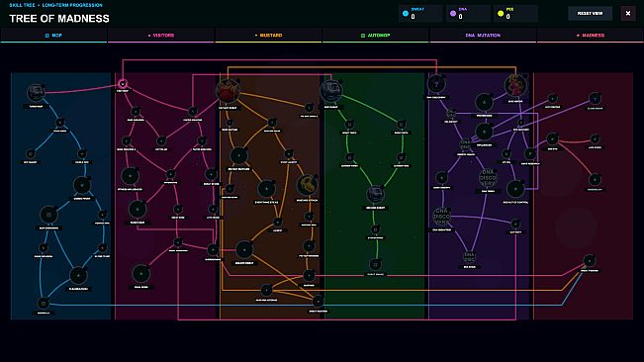Select the golden Mustard Kitchen node
Image resolution: width=644 pixels, height=362 pixels.
pyautogui.click(x=307, y=185)
